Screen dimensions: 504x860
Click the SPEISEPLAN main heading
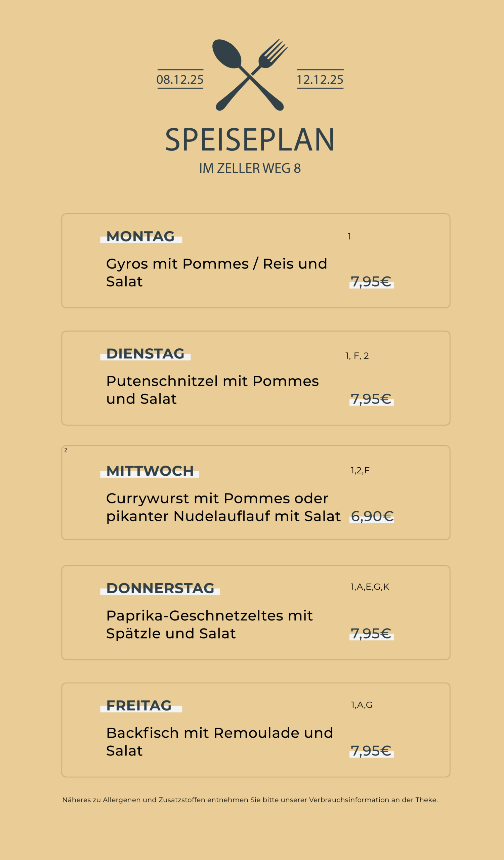pos(250,139)
